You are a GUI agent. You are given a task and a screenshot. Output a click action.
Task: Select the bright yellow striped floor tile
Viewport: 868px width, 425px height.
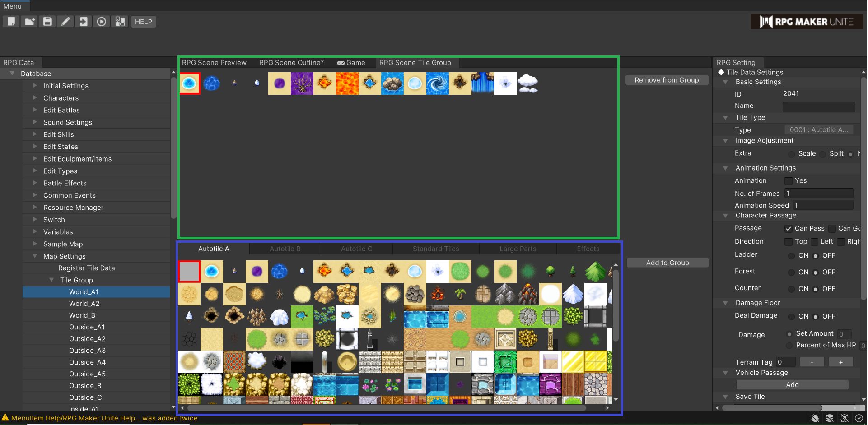pos(573,362)
